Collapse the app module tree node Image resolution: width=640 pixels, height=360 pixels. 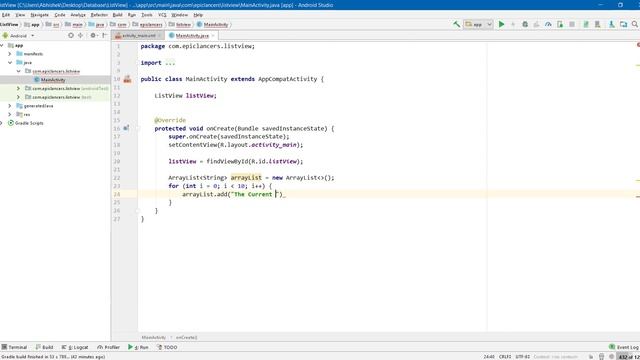click(x=2, y=45)
